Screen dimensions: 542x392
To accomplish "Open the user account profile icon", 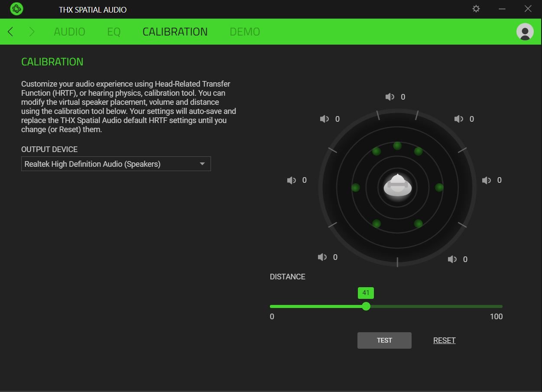I will (x=525, y=32).
